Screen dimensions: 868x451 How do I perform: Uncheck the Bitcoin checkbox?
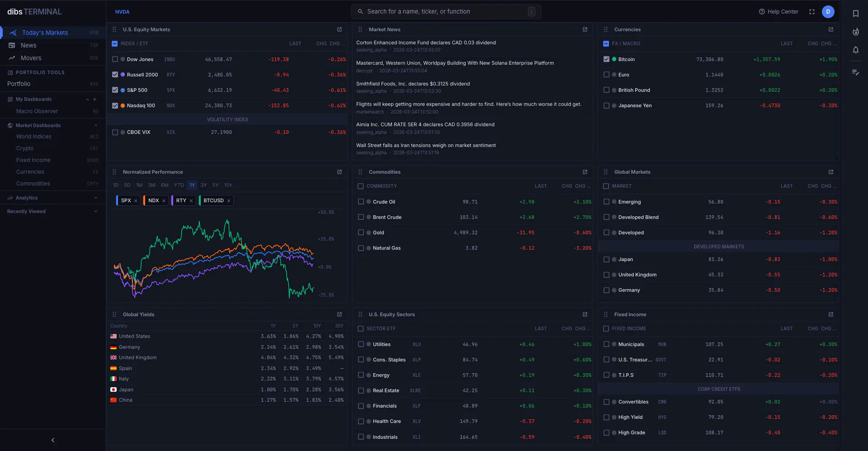[606, 59]
